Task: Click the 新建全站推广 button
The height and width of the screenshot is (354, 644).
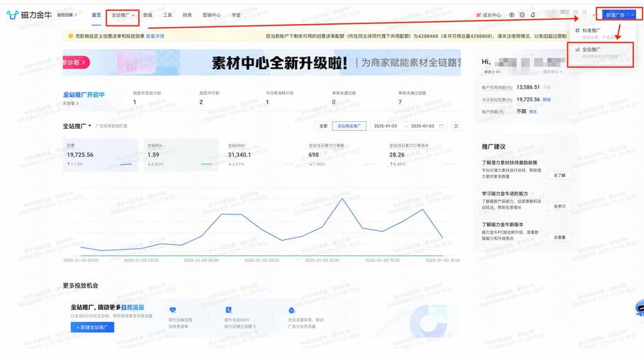Action: (x=92, y=327)
